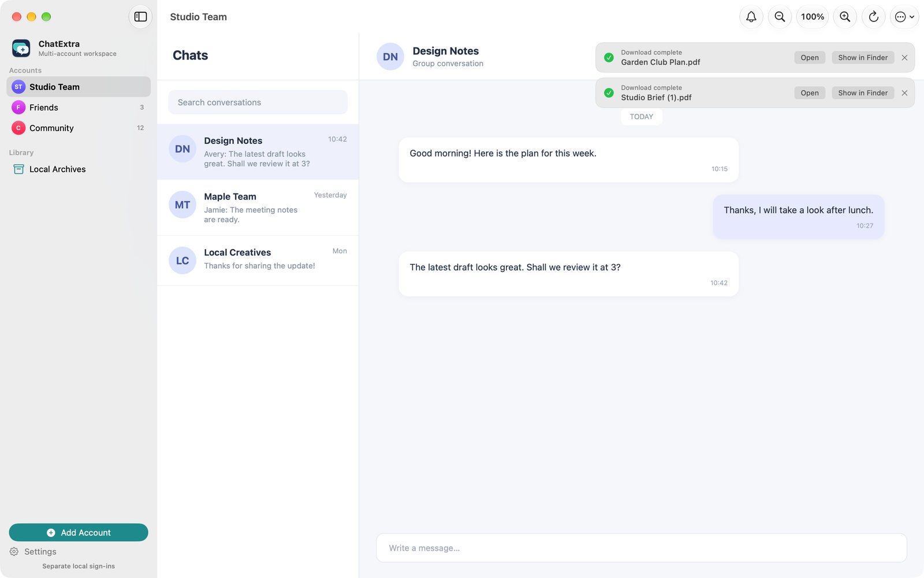
Task: Open the Design Notes conversation in the list
Action: (x=258, y=152)
